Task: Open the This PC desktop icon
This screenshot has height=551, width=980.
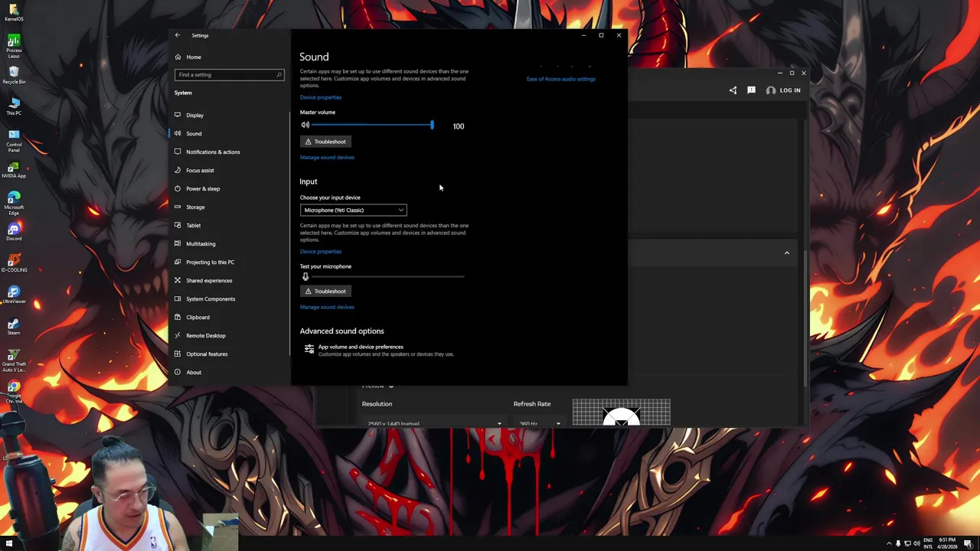Action: click(14, 106)
